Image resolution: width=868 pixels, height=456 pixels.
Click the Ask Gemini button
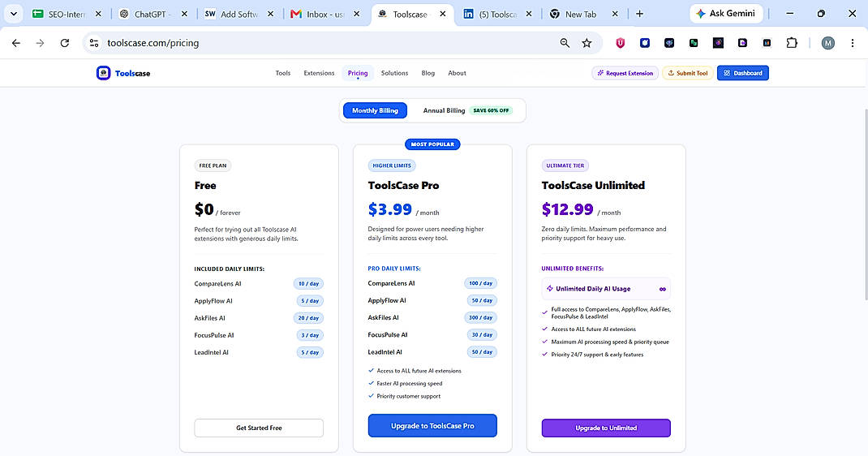726,13
